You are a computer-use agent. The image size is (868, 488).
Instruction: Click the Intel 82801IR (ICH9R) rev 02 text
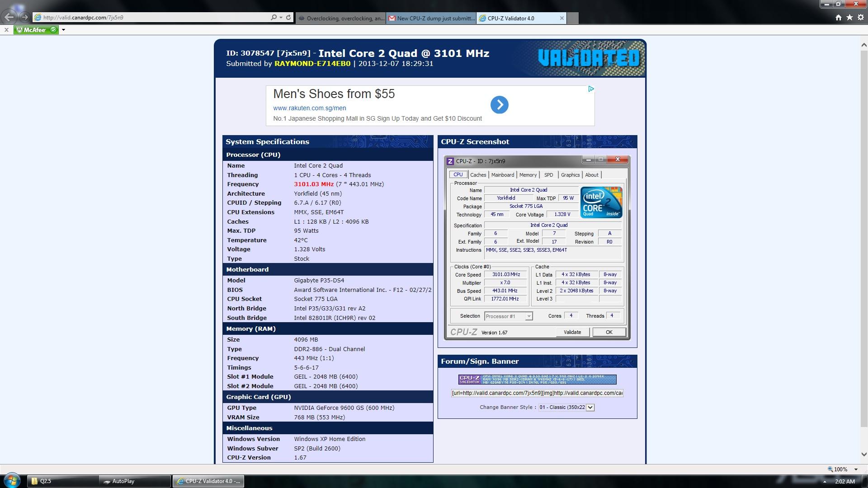point(335,318)
